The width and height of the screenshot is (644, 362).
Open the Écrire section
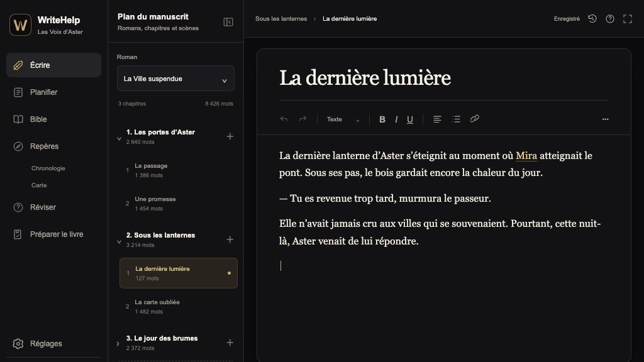click(53, 65)
